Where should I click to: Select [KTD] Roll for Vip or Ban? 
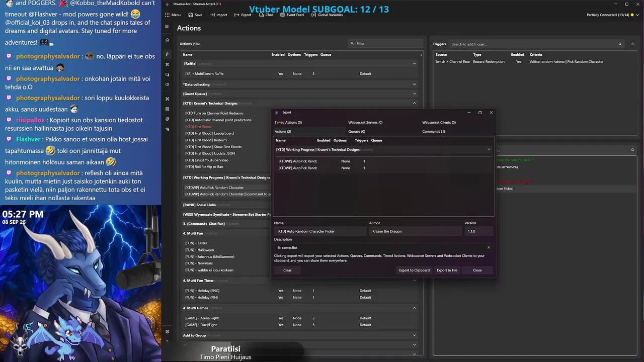(204, 167)
